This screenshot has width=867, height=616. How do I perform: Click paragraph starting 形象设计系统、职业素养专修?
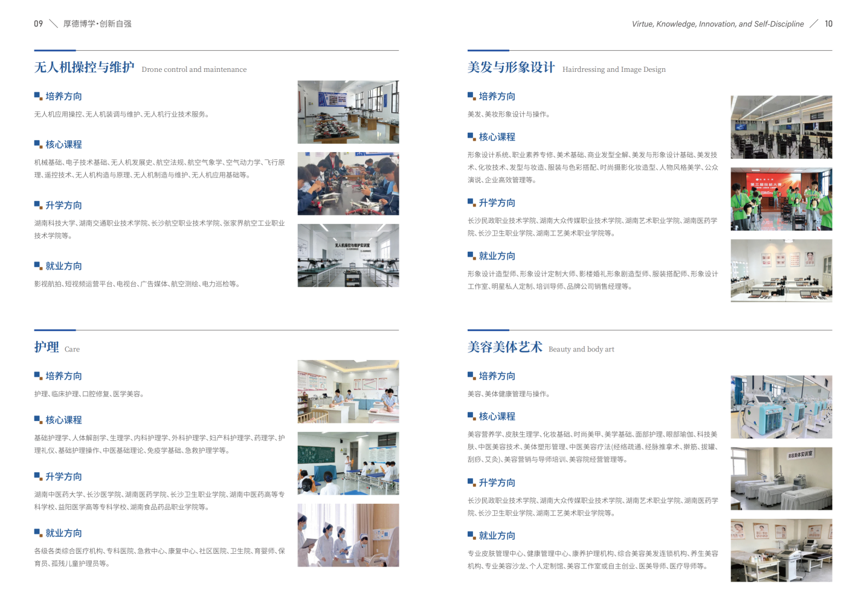[593, 167]
